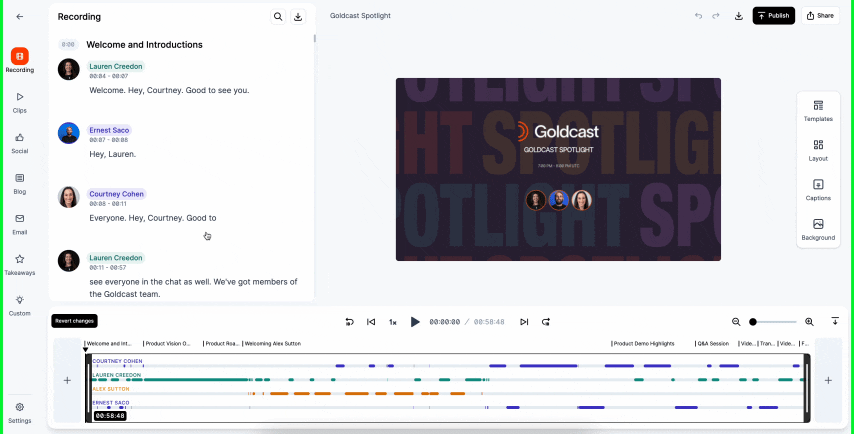Open the Takeaways star icon
The height and width of the screenshot is (434, 854).
[x=20, y=263]
